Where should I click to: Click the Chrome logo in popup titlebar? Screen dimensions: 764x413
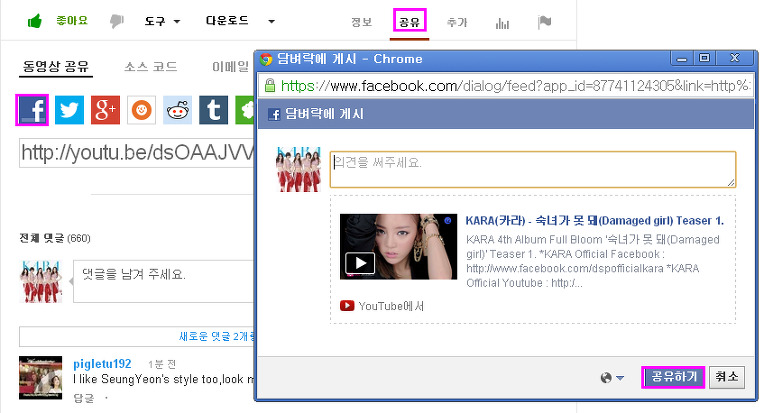[266, 59]
